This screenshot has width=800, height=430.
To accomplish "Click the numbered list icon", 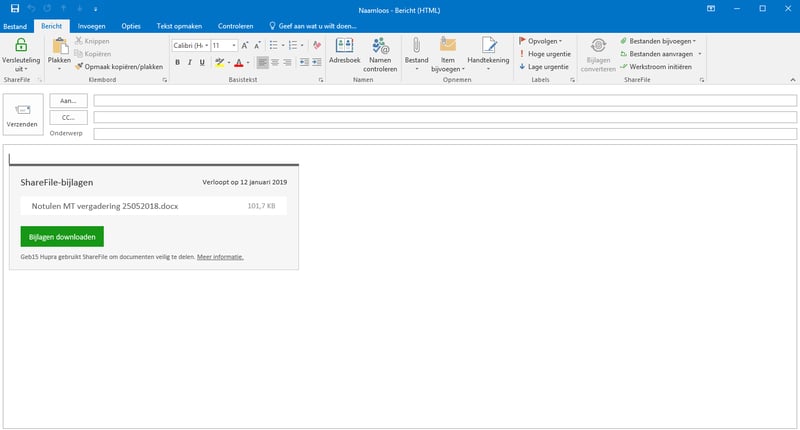I will click(x=293, y=45).
